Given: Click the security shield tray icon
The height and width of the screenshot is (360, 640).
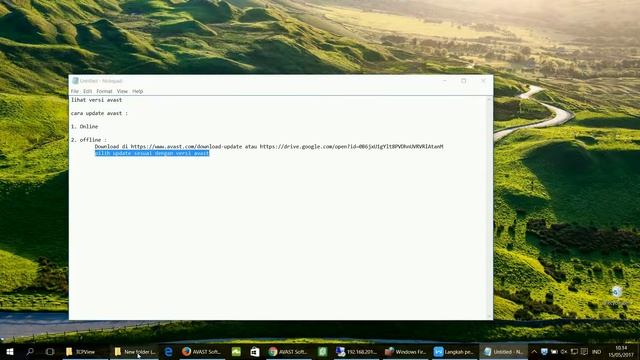Looking at the screenshot, I should [x=544, y=351].
